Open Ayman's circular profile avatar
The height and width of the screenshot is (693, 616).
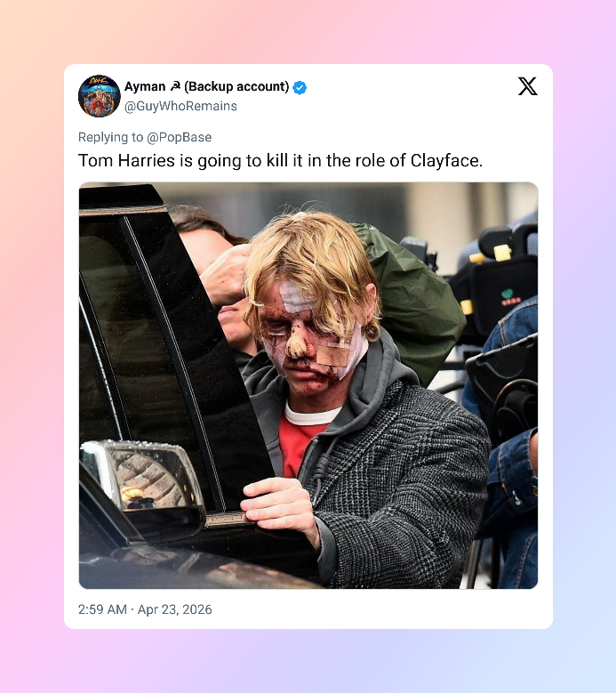100,96
